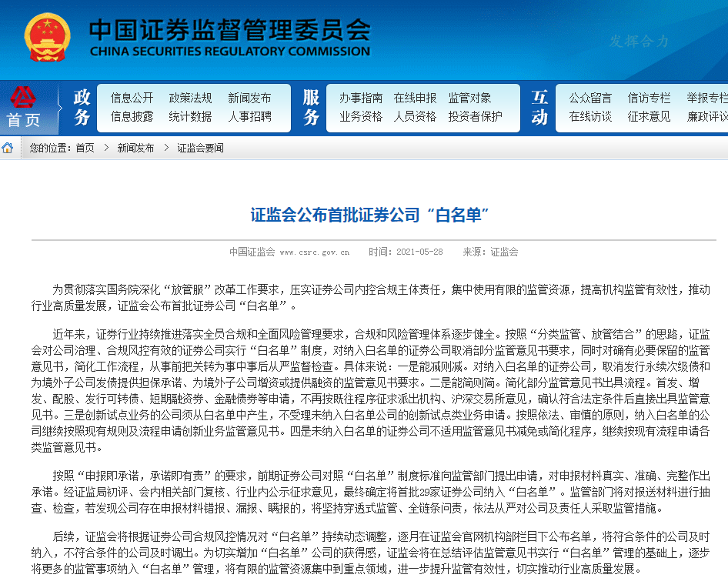Viewport: 728px width, 588px height.
Task: Open 征求意见 page
Action: tap(650, 117)
